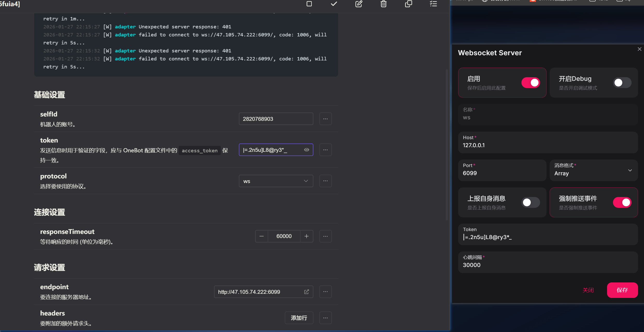Reveal token using the eye icon

306,150
